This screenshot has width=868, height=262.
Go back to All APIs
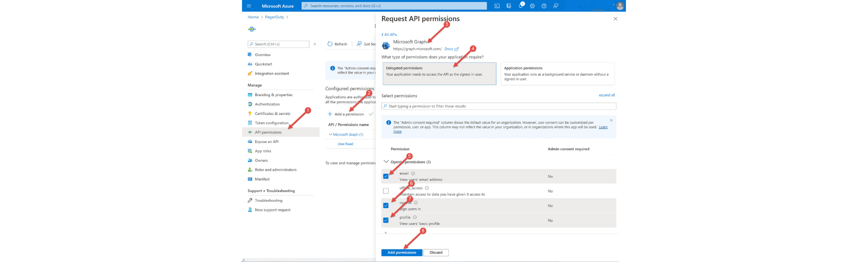pos(389,34)
